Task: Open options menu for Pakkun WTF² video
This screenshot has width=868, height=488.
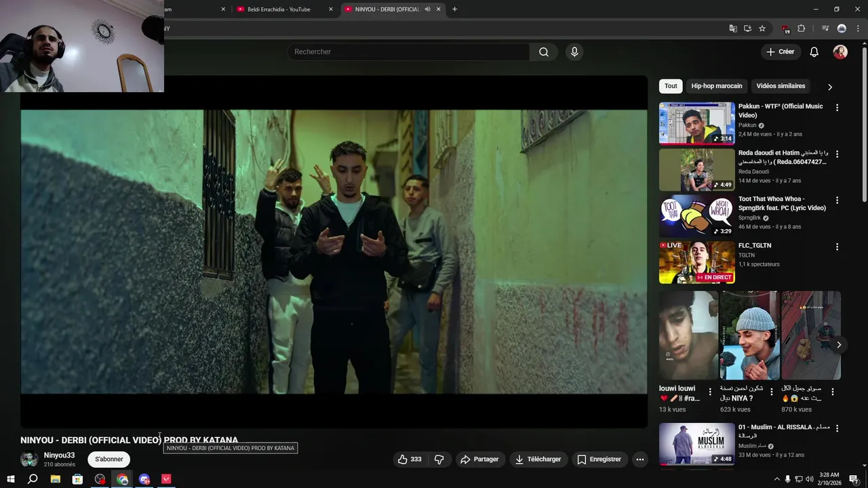Action: 837,108
